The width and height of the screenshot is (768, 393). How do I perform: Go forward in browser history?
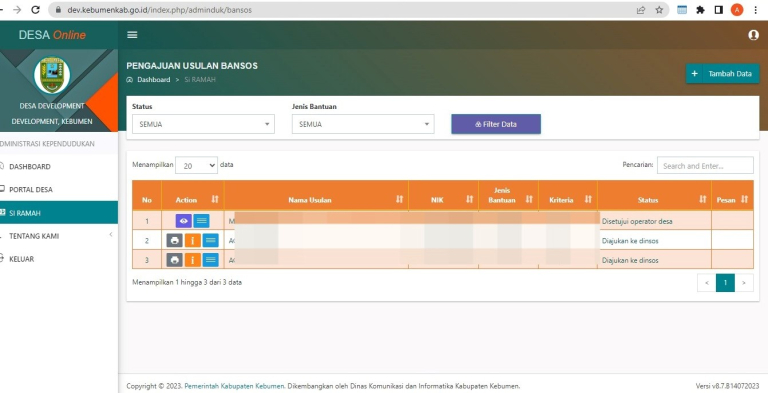17,10
